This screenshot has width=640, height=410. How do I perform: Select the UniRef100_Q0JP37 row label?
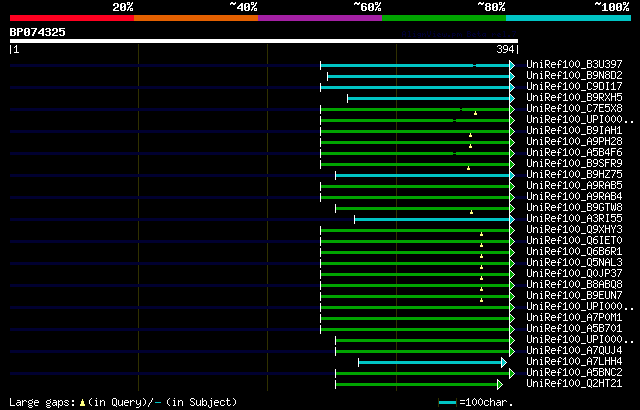click(574, 274)
